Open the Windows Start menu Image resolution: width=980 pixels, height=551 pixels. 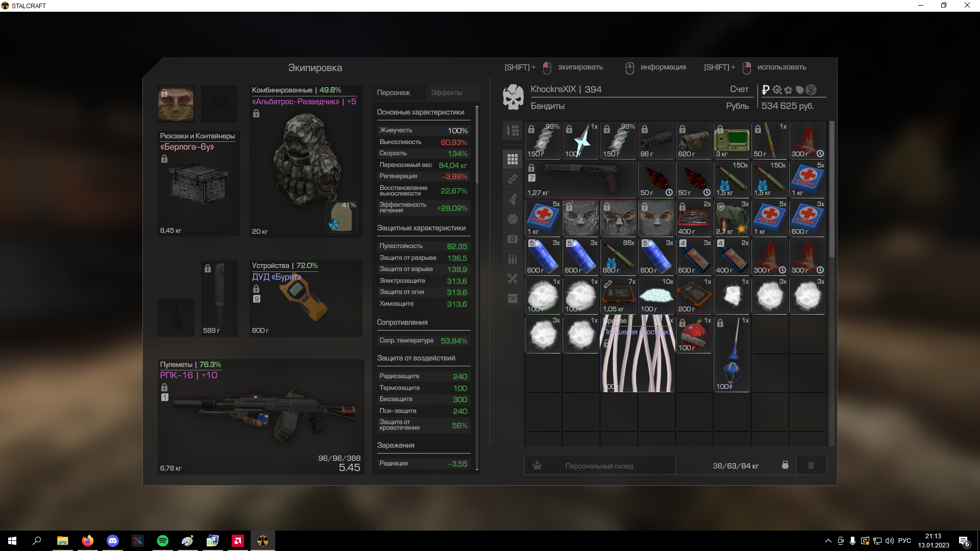coord(12,541)
